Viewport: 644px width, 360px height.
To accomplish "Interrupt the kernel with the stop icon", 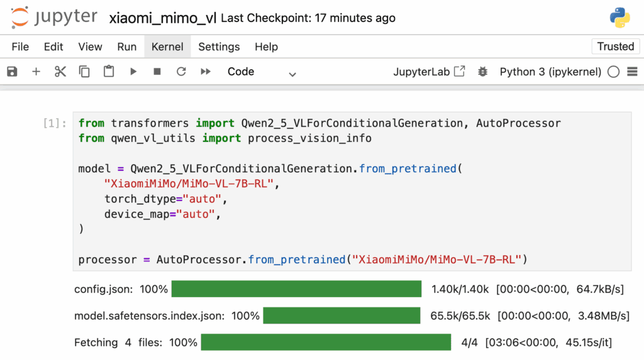I will coord(157,72).
